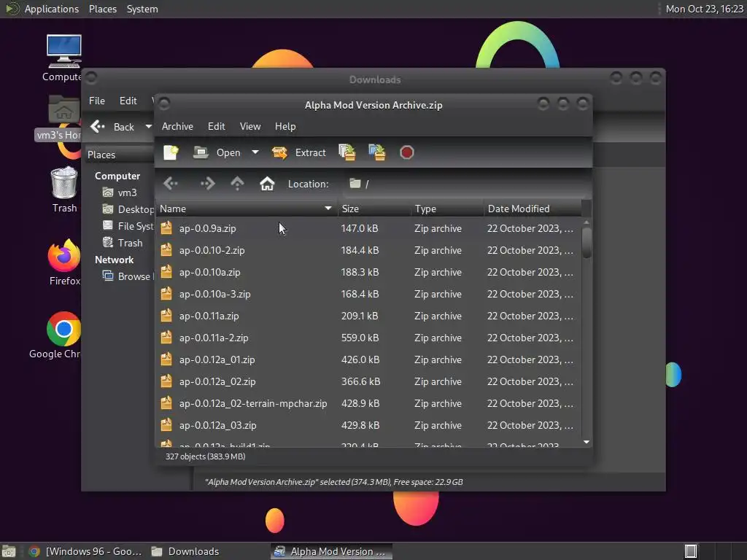Open File menu in Downloads window

(x=97, y=101)
